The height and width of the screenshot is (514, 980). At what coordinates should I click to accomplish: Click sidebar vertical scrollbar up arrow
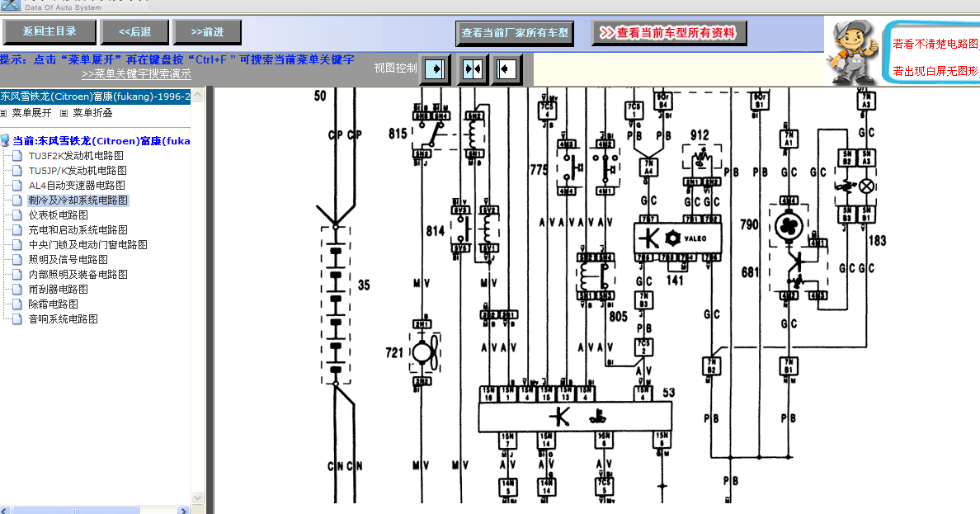click(197, 95)
